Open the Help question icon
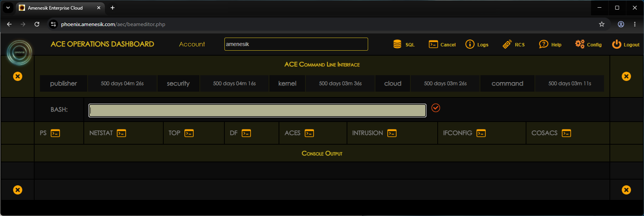644x216 pixels. click(x=543, y=44)
